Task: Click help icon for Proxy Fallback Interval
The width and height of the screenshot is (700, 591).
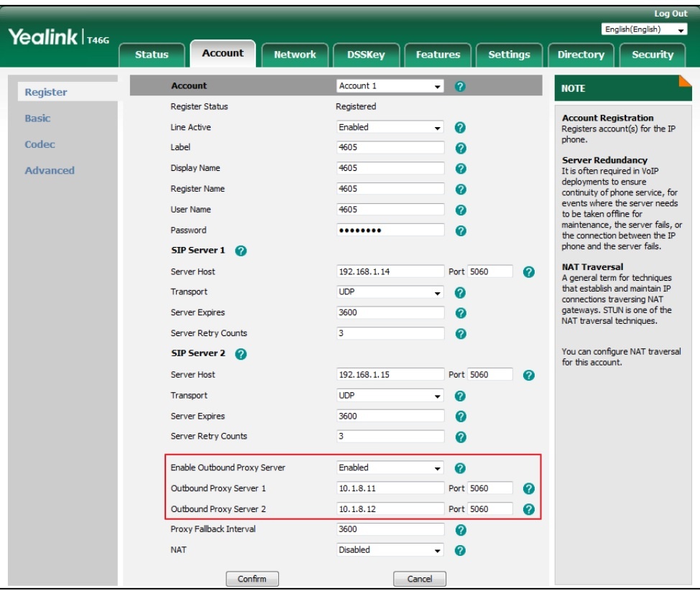Action: point(461,530)
